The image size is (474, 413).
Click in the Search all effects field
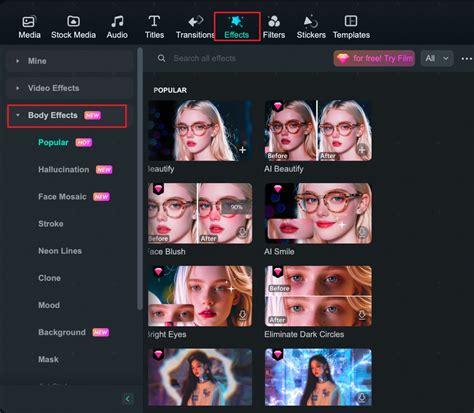(204, 58)
